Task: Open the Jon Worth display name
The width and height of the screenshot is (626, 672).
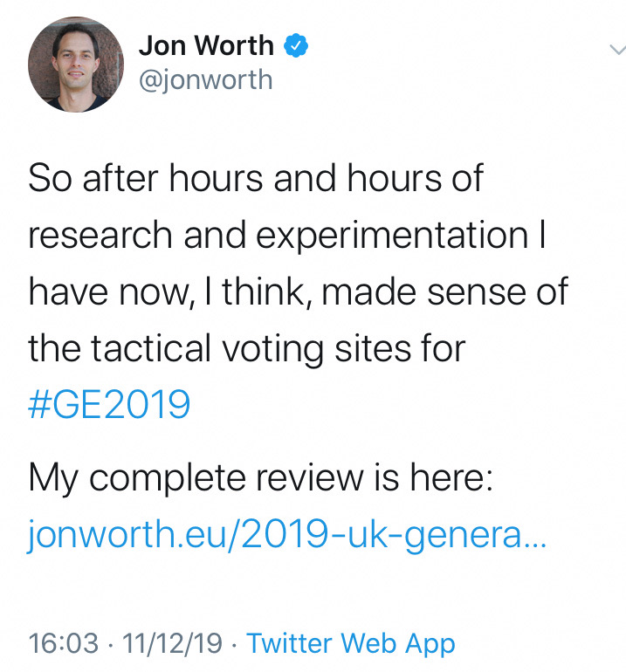Action: [206, 45]
